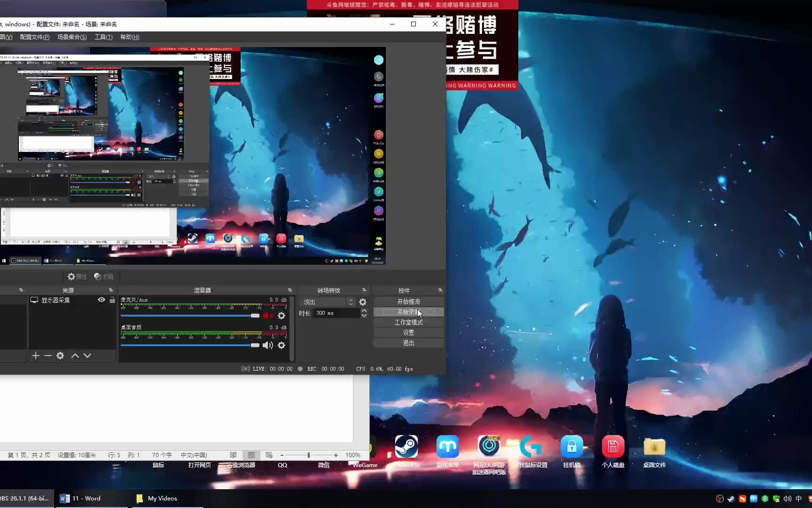Open 桌面音频 audio settings gear
812x508 pixels.
(281, 345)
